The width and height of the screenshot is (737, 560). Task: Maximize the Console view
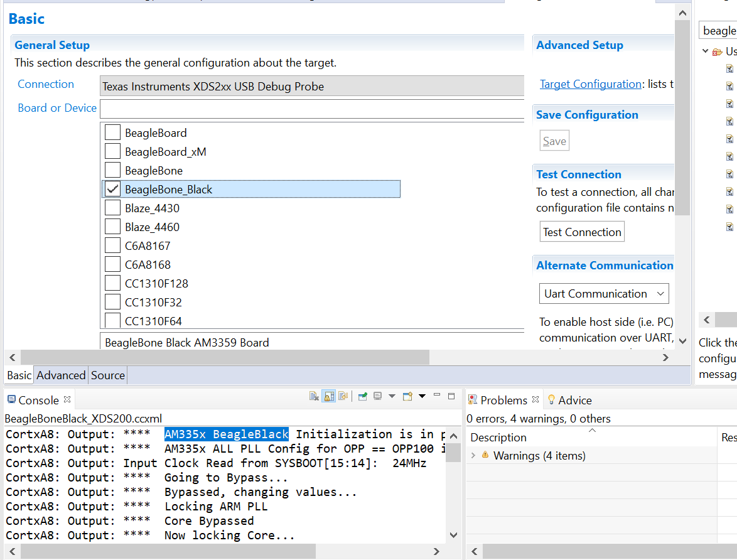(451, 396)
